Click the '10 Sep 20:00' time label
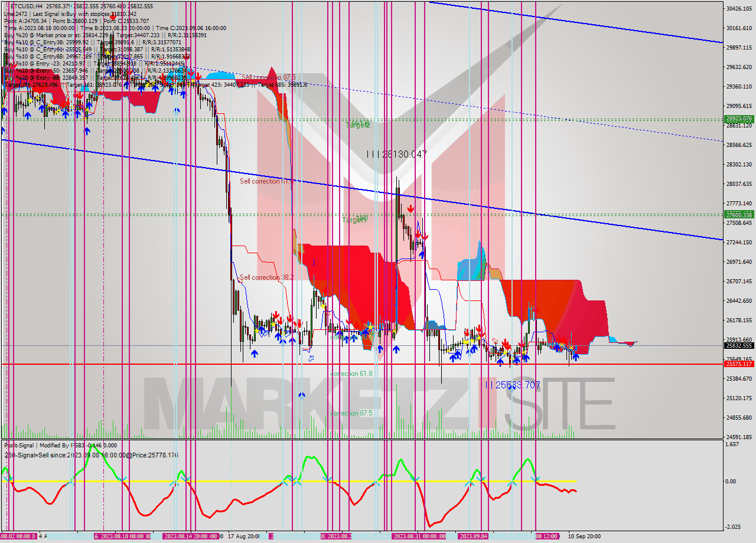 point(584,537)
